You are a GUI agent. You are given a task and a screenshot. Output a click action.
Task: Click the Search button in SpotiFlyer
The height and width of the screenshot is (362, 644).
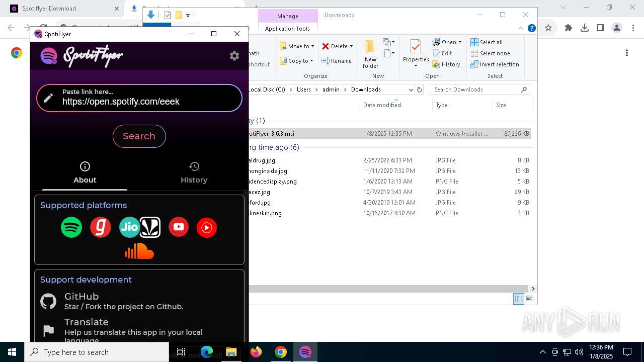point(139,136)
